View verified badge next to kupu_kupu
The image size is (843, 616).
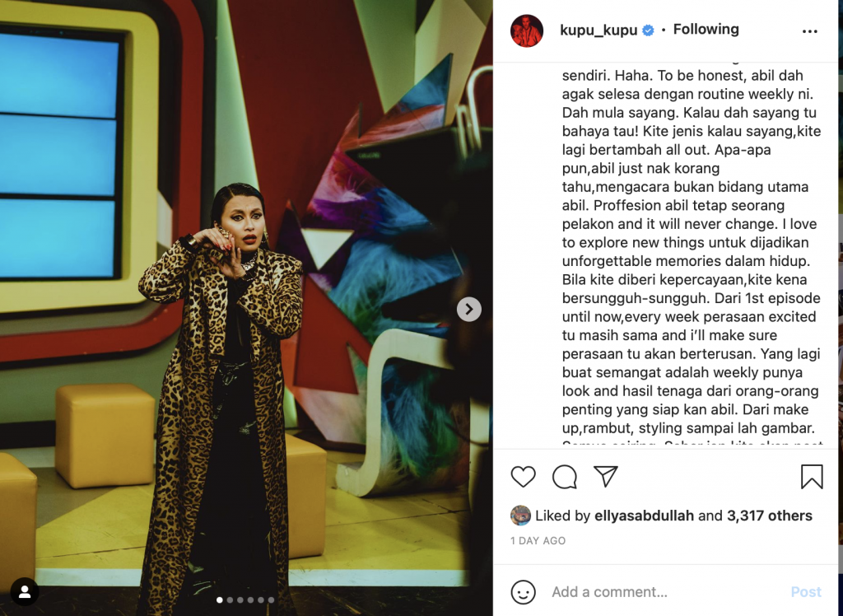pyautogui.click(x=649, y=30)
